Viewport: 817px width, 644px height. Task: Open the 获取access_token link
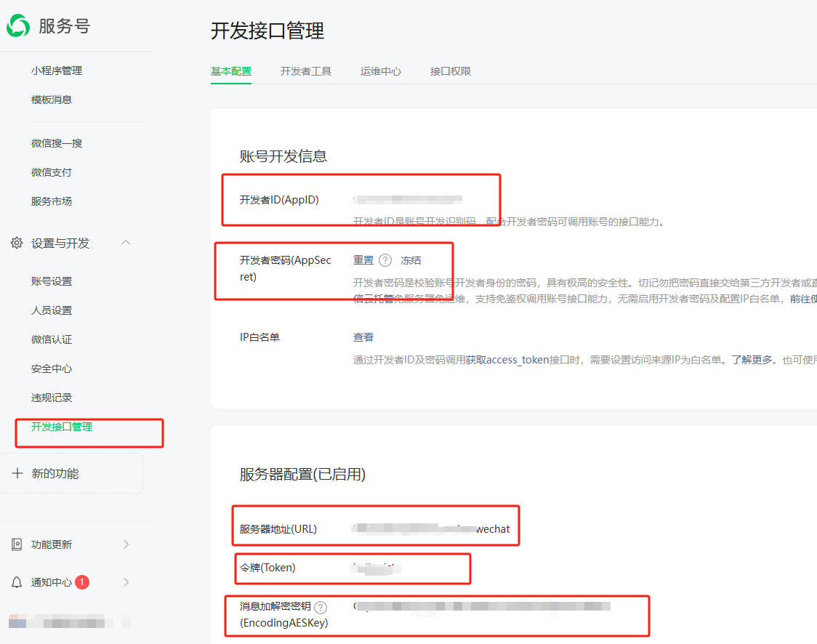pyautogui.click(x=507, y=360)
